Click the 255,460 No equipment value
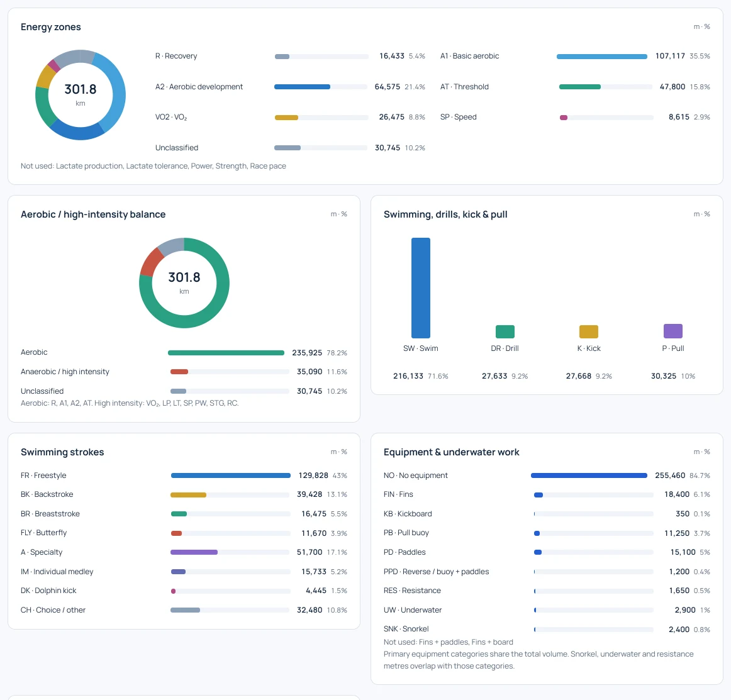This screenshot has height=700, width=731. tap(670, 475)
